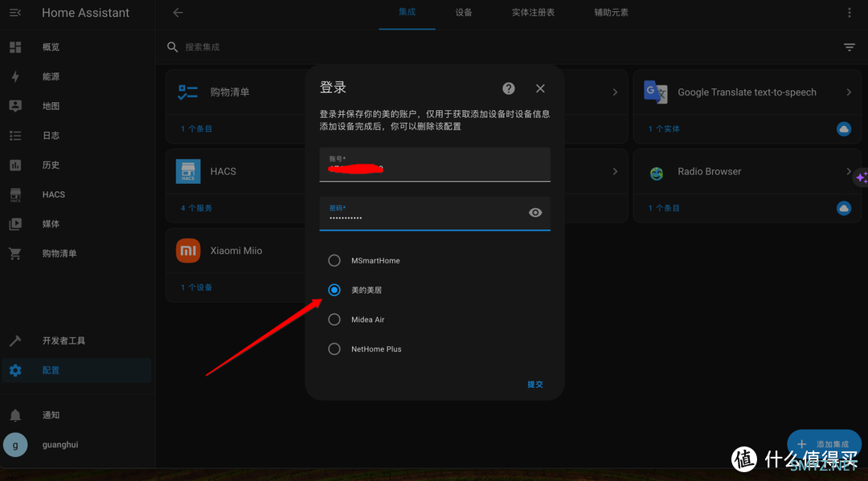
Task: Expand chevron right of HACS card row
Action: tap(615, 171)
